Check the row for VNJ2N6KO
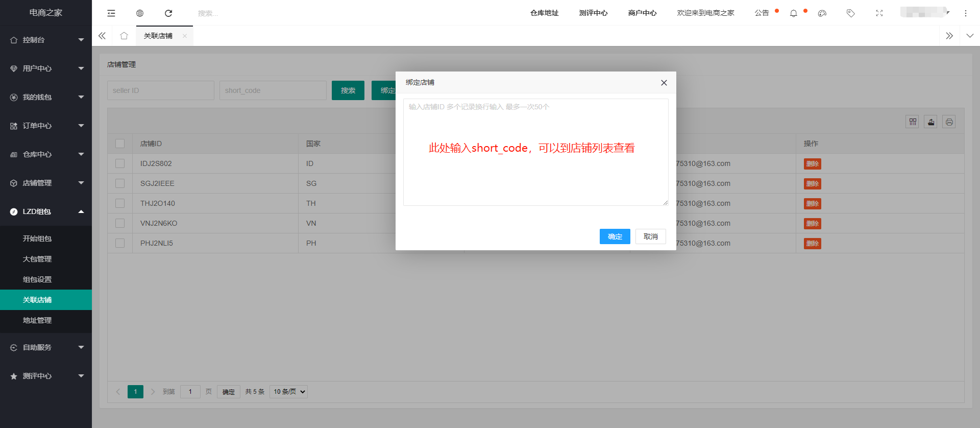The height and width of the screenshot is (428, 980). [x=120, y=223]
